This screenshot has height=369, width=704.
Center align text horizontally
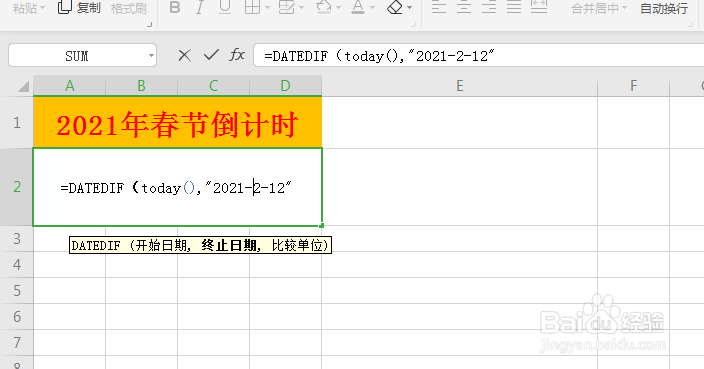[x=464, y=8]
